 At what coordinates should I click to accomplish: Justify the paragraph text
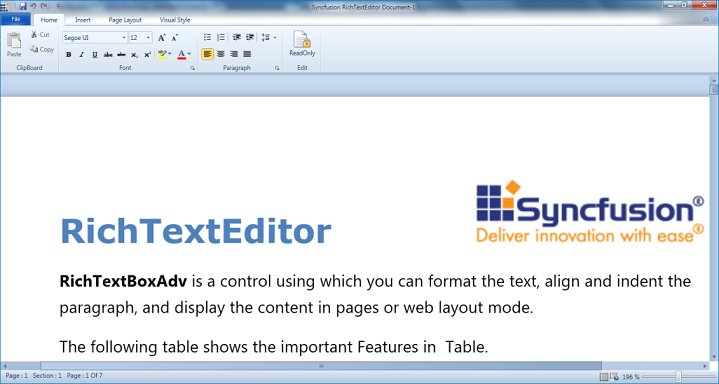pyautogui.click(x=247, y=54)
